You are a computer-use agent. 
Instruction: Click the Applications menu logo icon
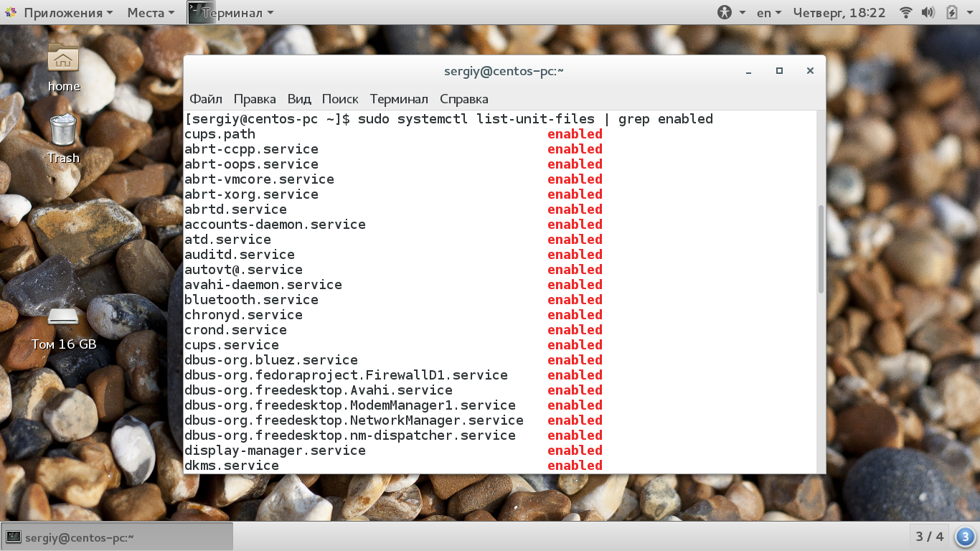11,12
